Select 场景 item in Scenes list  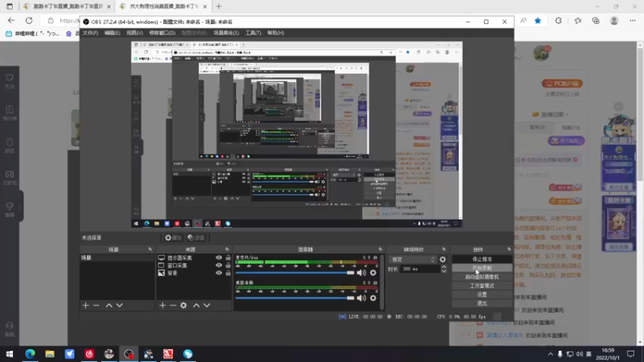point(117,257)
